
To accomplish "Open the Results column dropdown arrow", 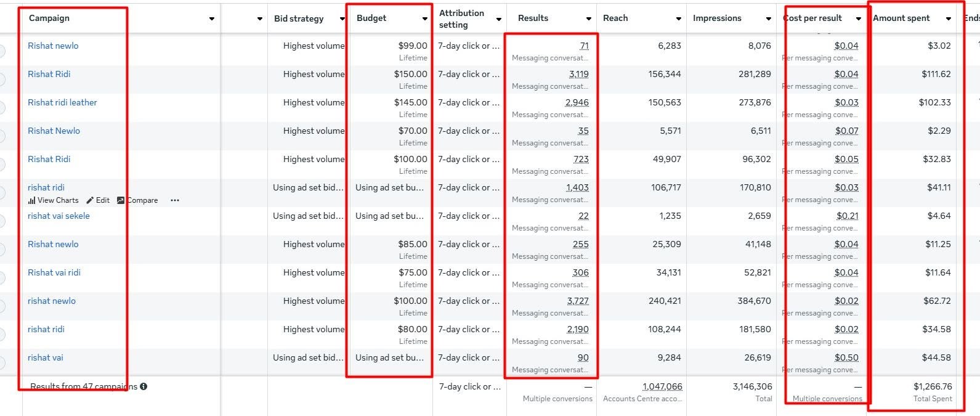I will click(589, 18).
